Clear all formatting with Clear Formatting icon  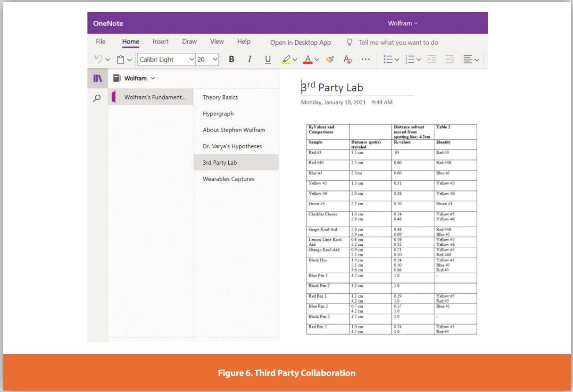(347, 59)
